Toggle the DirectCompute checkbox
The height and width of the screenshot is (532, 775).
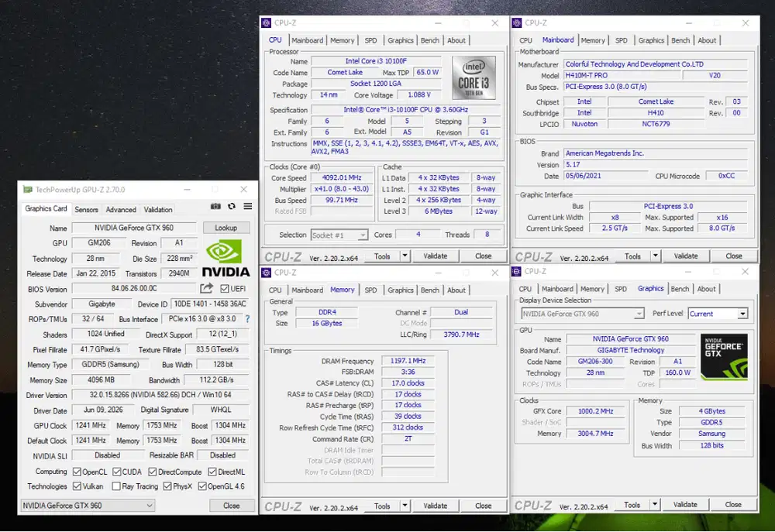pyautogui.click(x=153, y=472)
